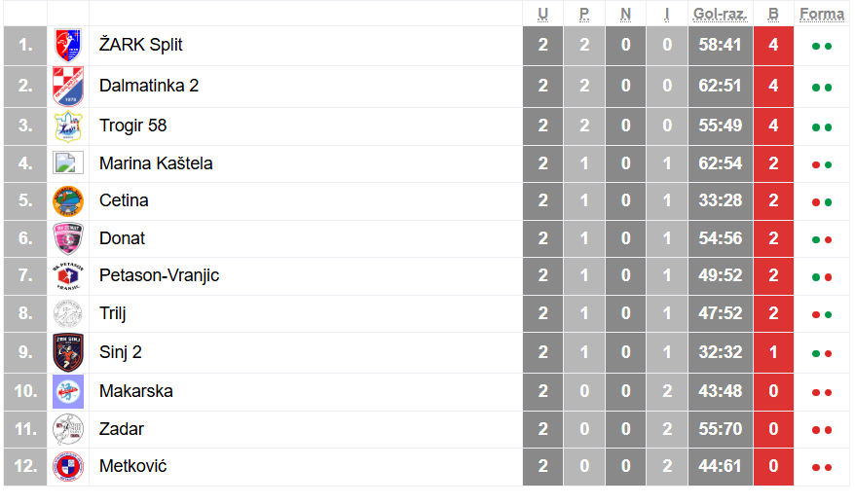This screenshot has height=504, width=855.
Task: Click the Gol-raz. column header
Action: tap(720, 14)
